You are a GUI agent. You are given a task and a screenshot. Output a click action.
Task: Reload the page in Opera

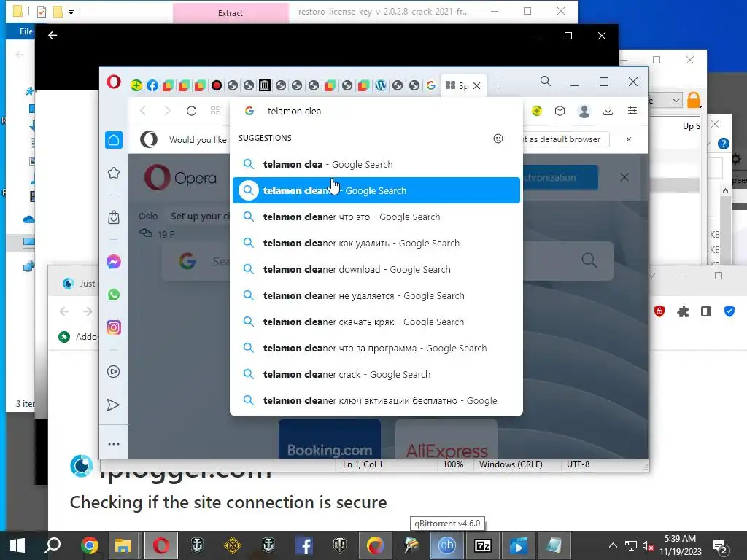pos(192,111)
